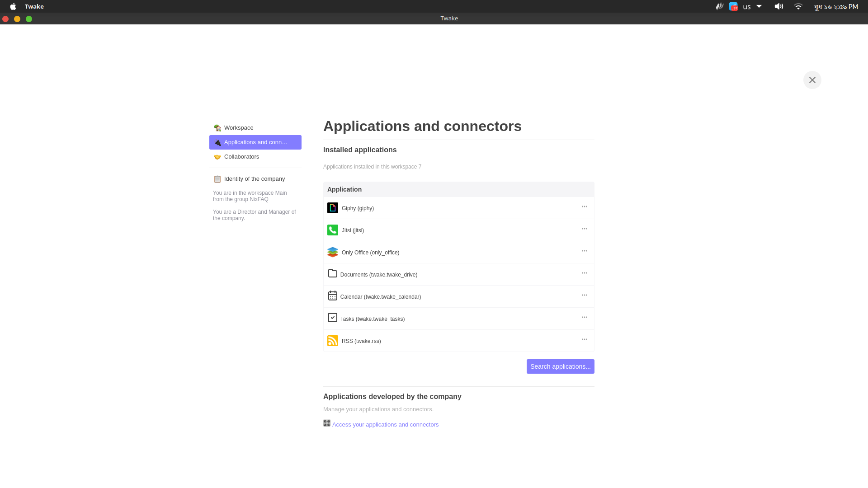Click the plug icon beside Applications

pyautogui.click(x=217, y=142)
